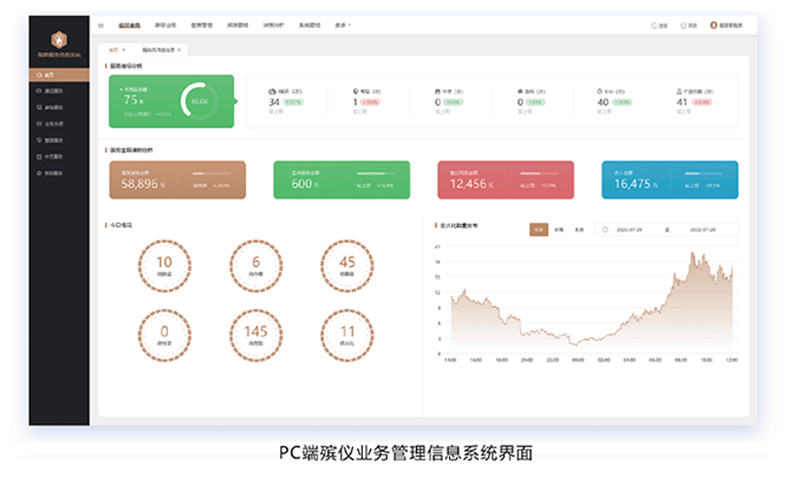
Task: Click the calendar icon in date range field
Action: pos(606,230)
